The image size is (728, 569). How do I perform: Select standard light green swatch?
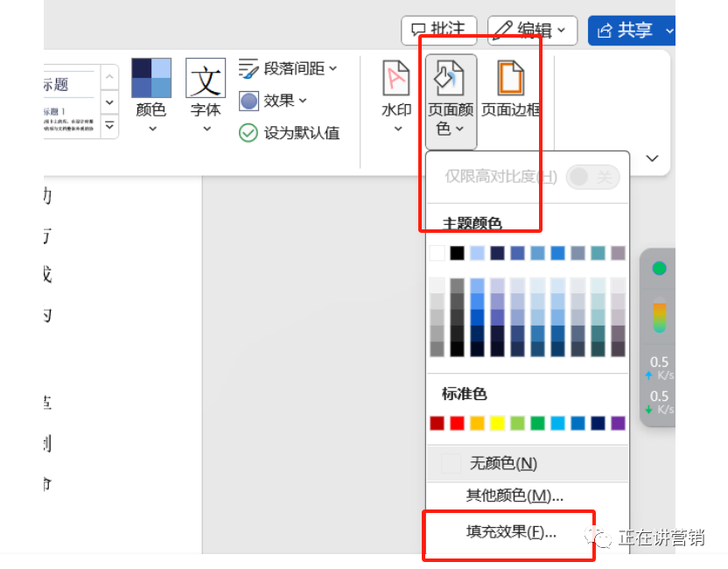tap(517, 423)
